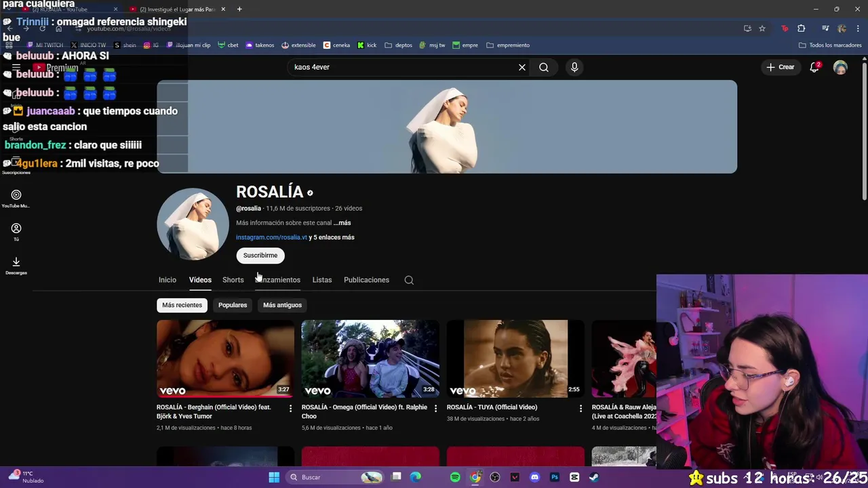Image resolution: width=868 pixels, height=488 pixels.
Task: Switch to the Shorts channel tab
Action: [233, 280]
